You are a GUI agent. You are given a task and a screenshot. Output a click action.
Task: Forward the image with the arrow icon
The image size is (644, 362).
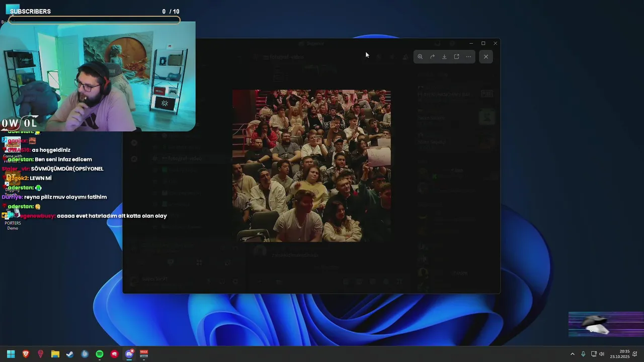[x=432, y=57]
